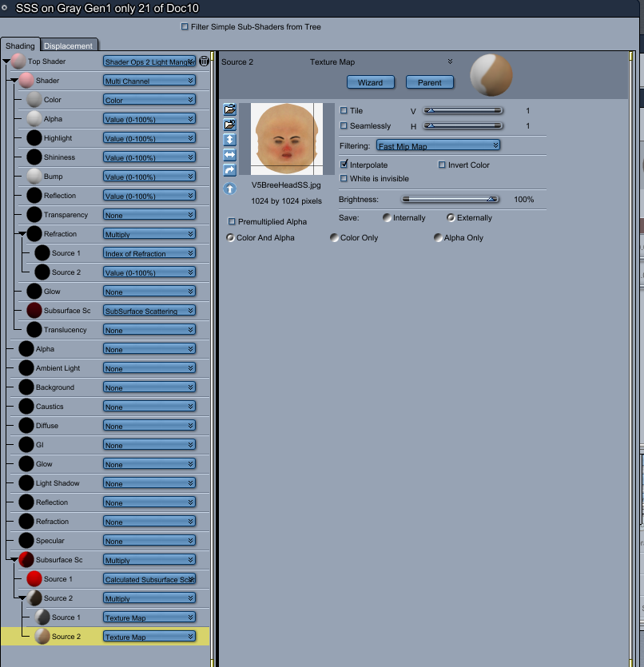
Task: Enable Filter Simple Sub-Shaders from Tree
Action: point(185,26)
